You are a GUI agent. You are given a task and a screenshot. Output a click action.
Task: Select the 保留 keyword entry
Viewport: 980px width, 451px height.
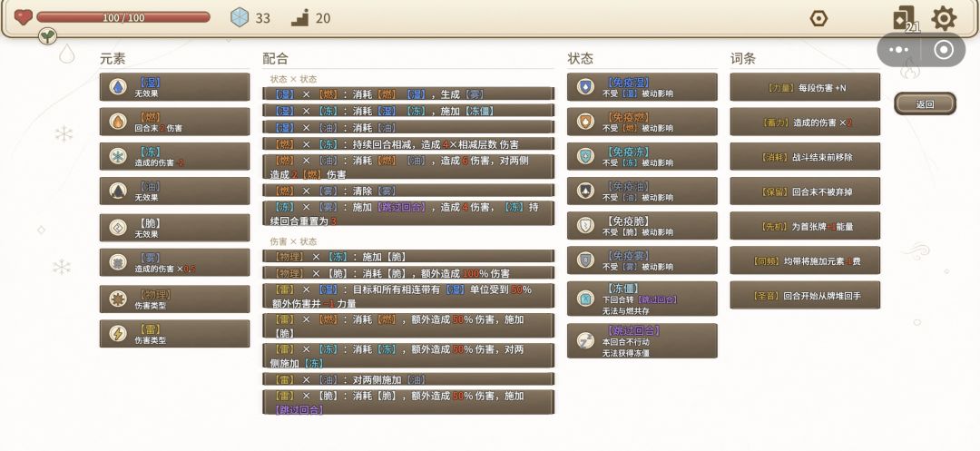(x=805, y=191)
